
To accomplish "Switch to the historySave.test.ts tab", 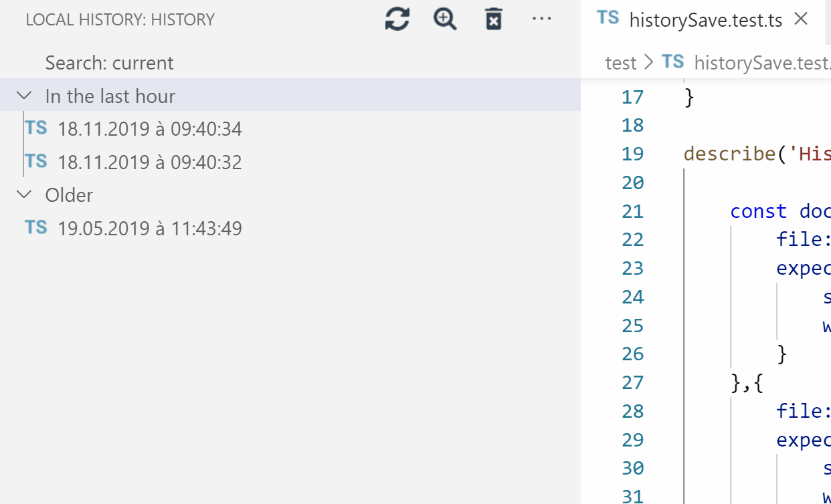I will [x=706, y=19].
